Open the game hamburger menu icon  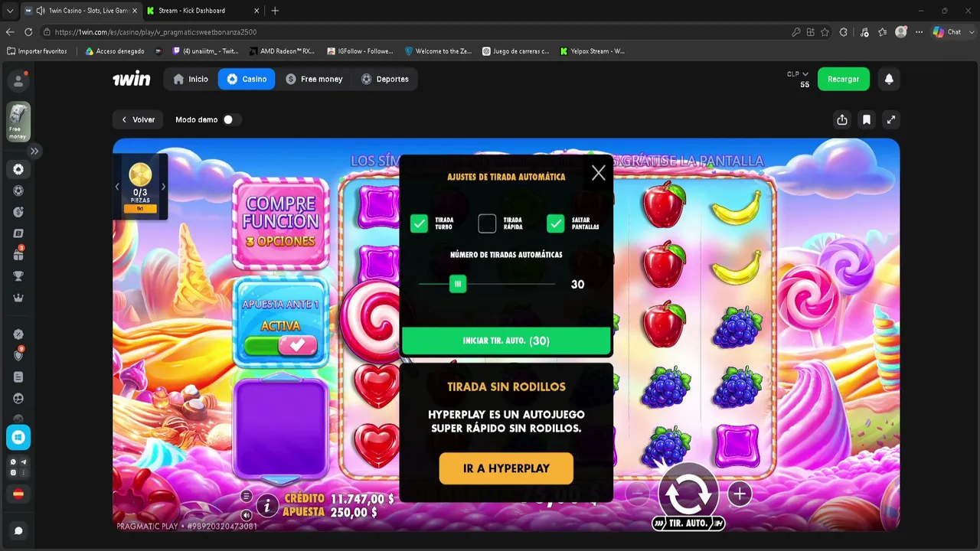[x=247, y=496]
